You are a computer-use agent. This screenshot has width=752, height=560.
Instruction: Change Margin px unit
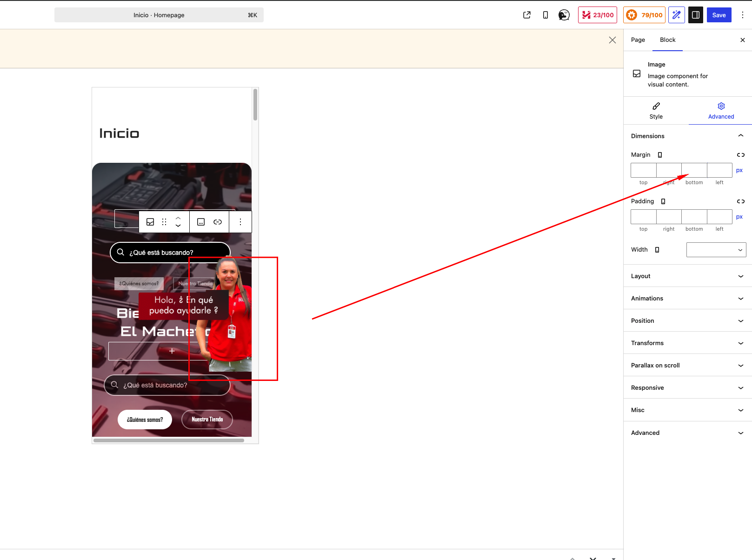pyautogui.click(x=739, y=170)
